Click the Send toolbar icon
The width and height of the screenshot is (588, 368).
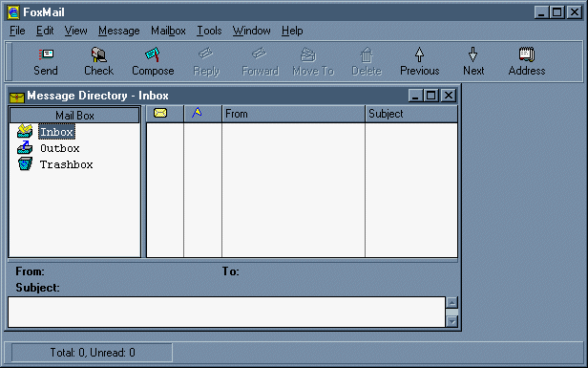(x=46, y=54)
